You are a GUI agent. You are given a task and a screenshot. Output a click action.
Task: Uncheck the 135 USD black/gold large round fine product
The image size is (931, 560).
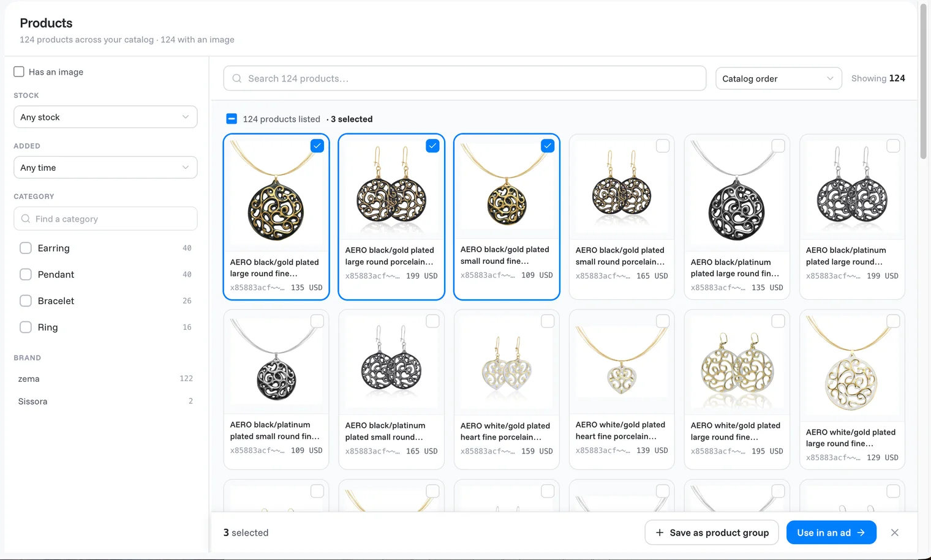click(x=317, y=146)
